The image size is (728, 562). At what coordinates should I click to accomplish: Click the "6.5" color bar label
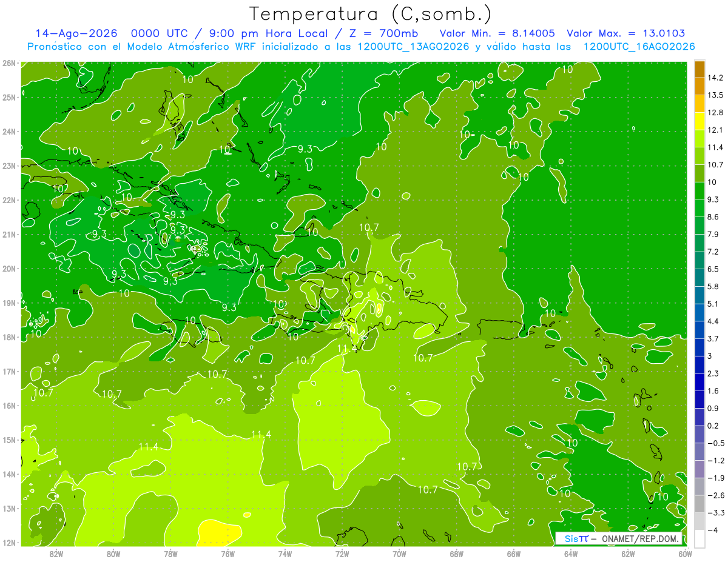coord(713,269)
